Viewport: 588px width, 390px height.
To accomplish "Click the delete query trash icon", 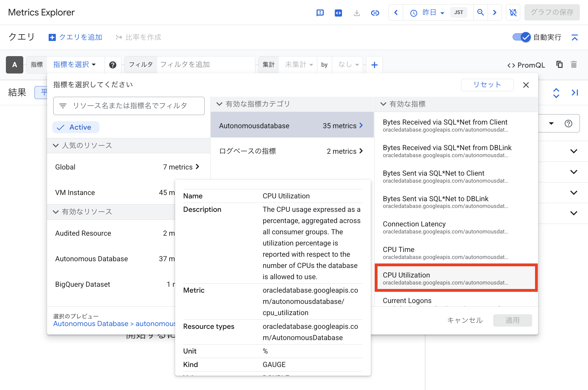I will click(x=574, y=65).
